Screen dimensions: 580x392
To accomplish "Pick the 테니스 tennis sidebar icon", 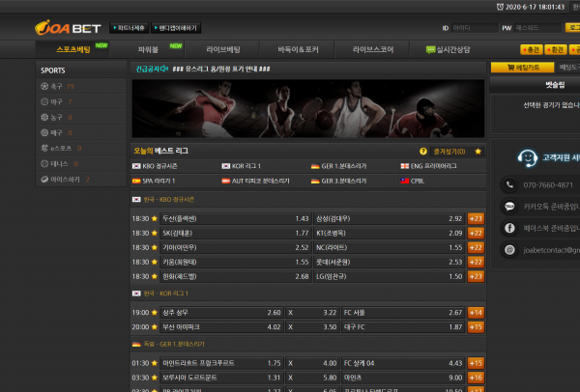I will 44,164.
